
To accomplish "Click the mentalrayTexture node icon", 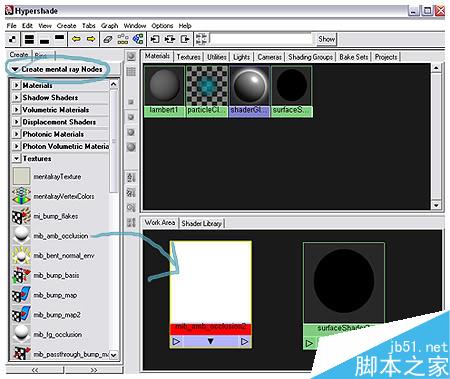I will point(22,176).
